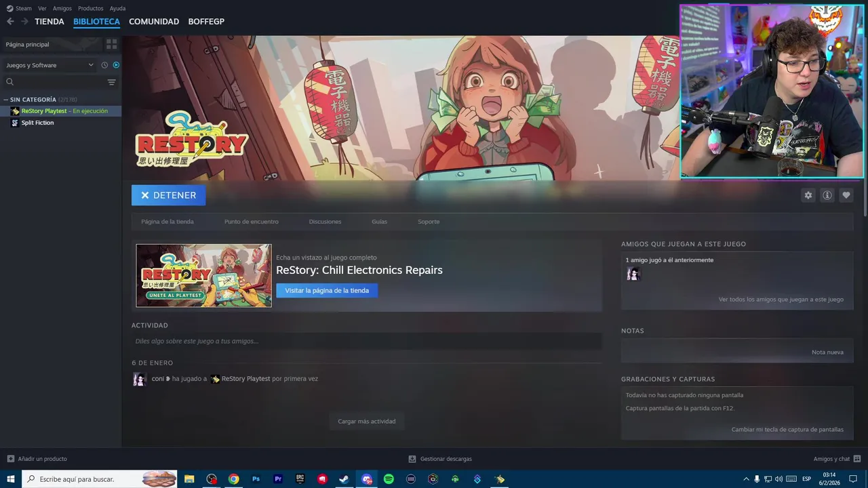Image resolution: width=868 pixels, height=488 pixels.
Task: Open the Amigos y chat icon
Action: 857,459
